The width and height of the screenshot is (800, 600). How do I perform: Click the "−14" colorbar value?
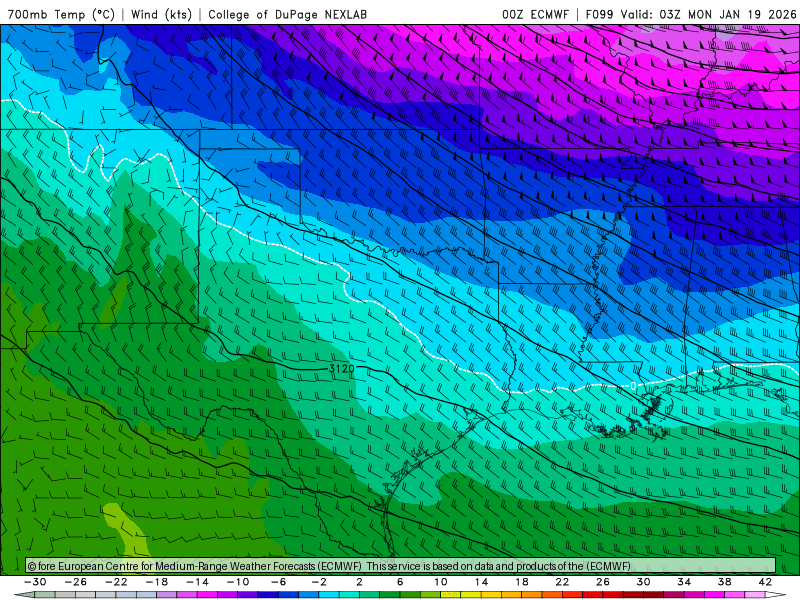[x=197, y=582]
